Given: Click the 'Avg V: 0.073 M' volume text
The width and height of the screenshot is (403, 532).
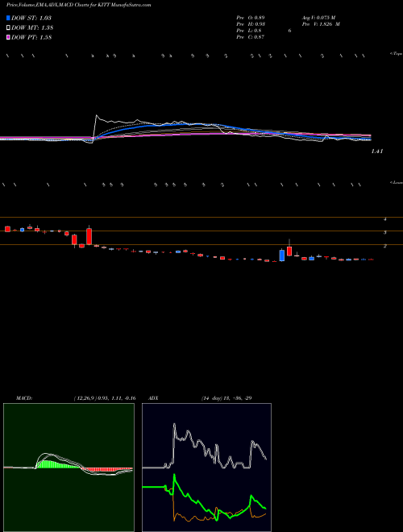Looking at the screenshot, I should point(318,17).
